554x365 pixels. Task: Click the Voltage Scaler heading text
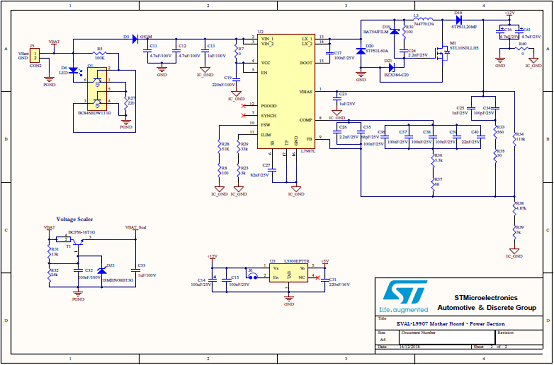click(75, 219)
